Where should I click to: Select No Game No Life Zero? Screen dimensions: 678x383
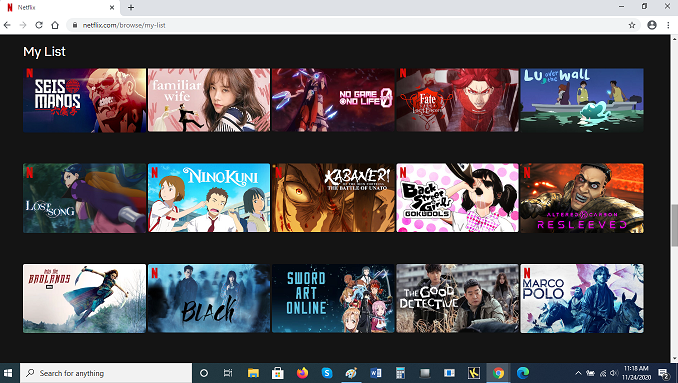pos(333,100)
